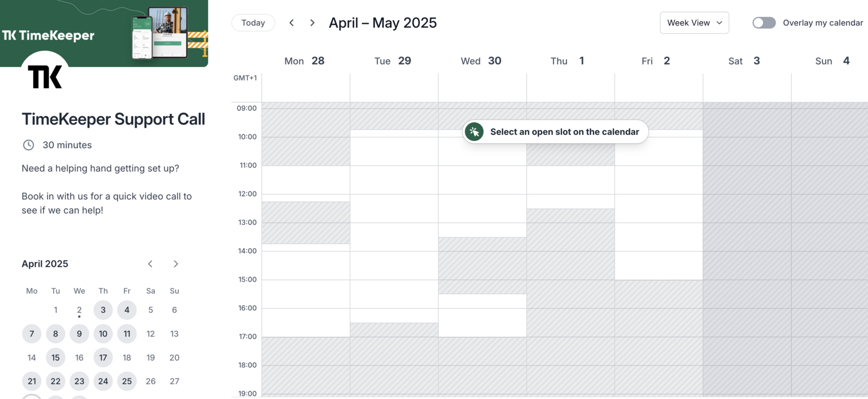Click the Fri 2 column header
This screenshot has width=868, height=399.
click(x=656, y=61)
